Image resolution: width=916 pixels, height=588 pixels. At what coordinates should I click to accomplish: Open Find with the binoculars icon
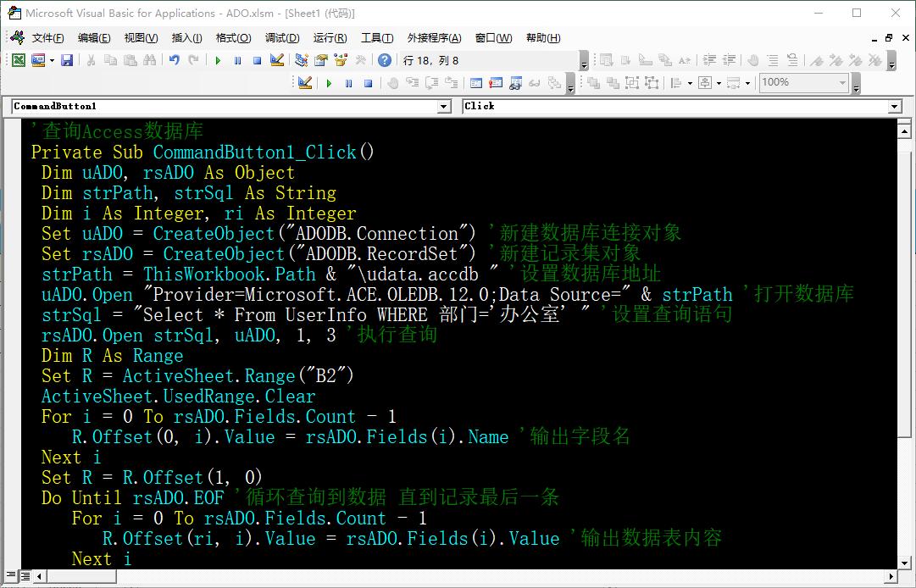tap(149, 60)
